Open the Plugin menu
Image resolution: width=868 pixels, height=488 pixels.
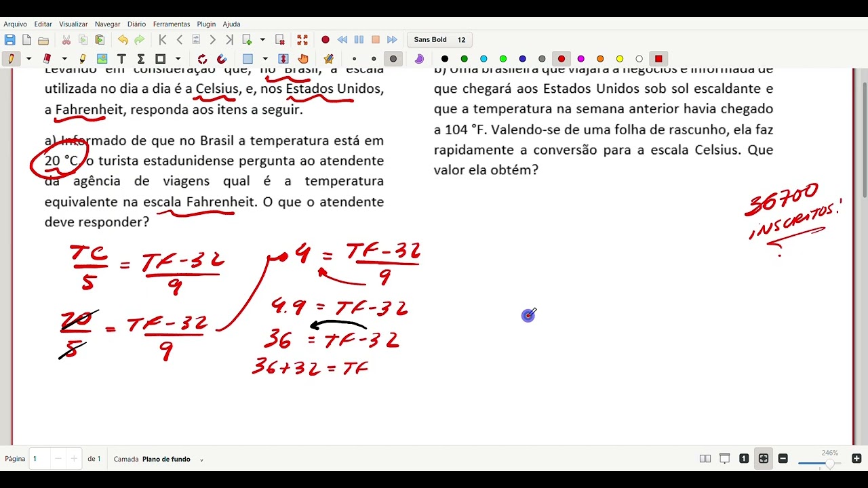[206, 24]
